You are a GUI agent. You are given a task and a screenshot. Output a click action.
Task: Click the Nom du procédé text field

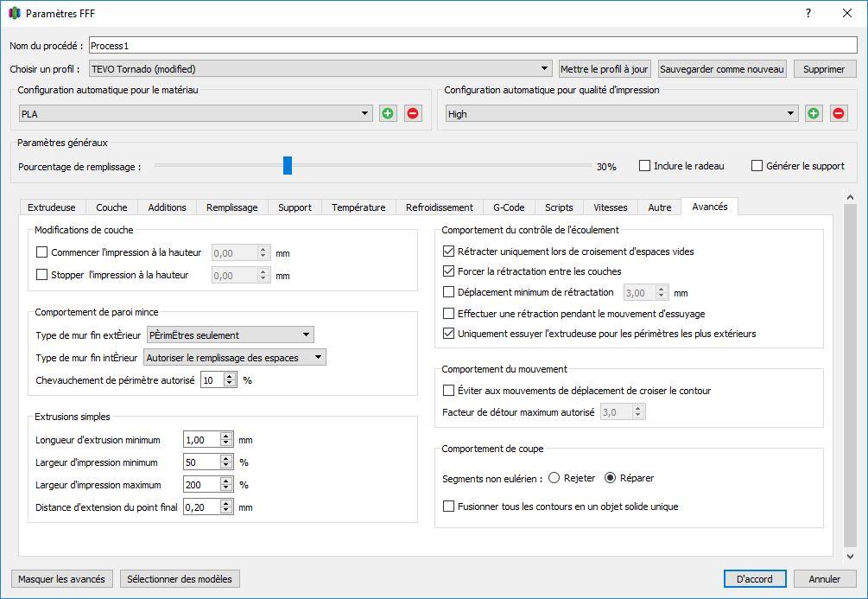(472, 46)
